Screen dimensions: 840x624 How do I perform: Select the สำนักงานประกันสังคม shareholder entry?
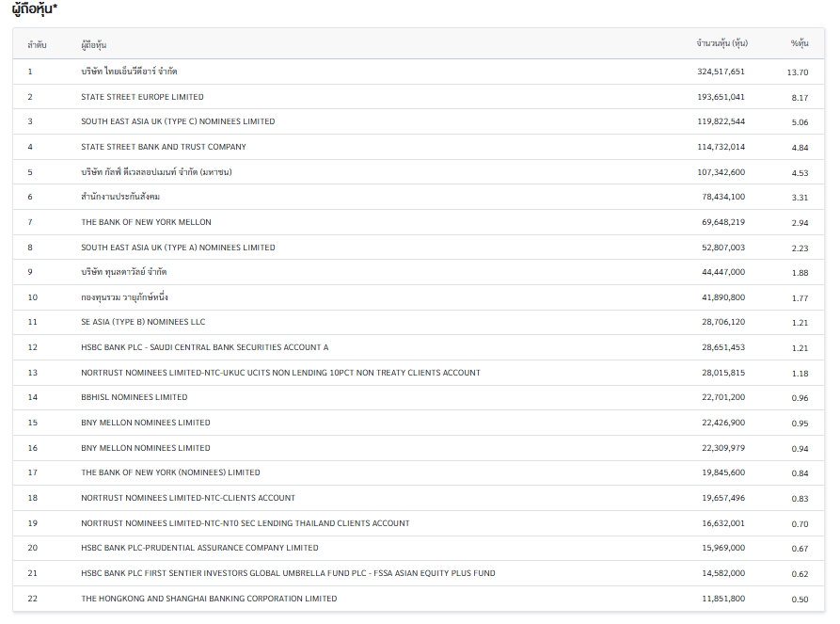point(120,197)
